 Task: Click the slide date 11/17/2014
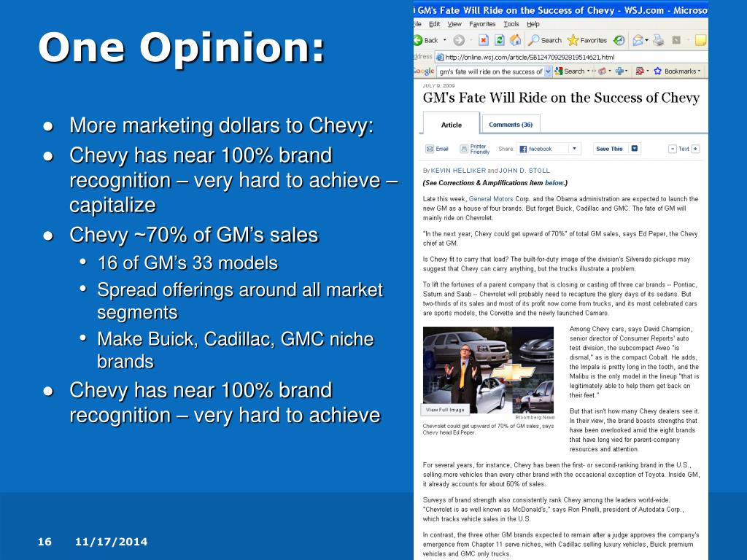tap(111, 542)
